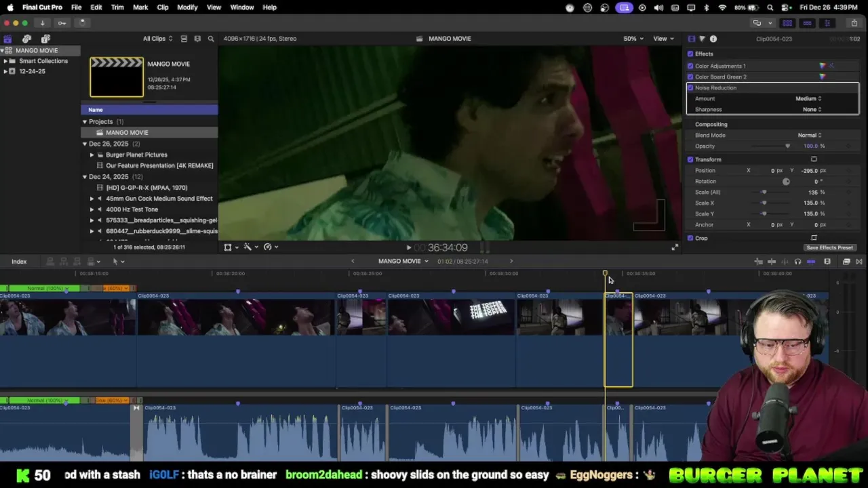Viewport: 868px width, 488px height.
Task: Expand the 12-24-25 event
Action: pos(5,71)
